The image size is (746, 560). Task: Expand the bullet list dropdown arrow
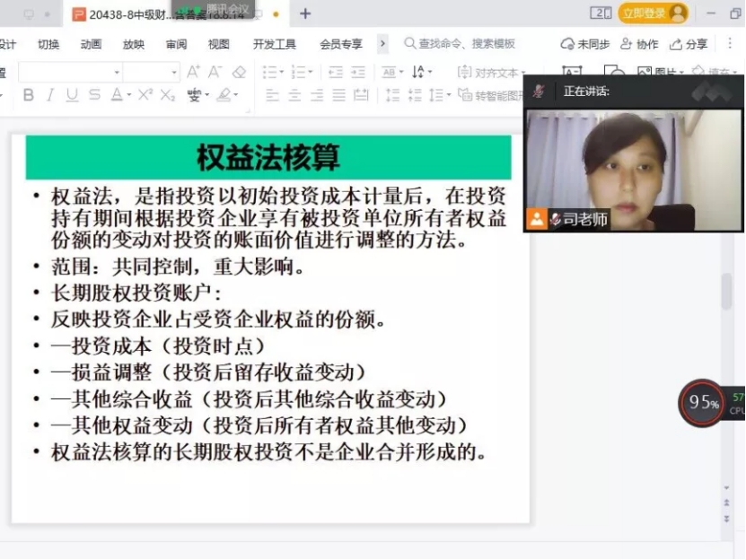point(281,72)
